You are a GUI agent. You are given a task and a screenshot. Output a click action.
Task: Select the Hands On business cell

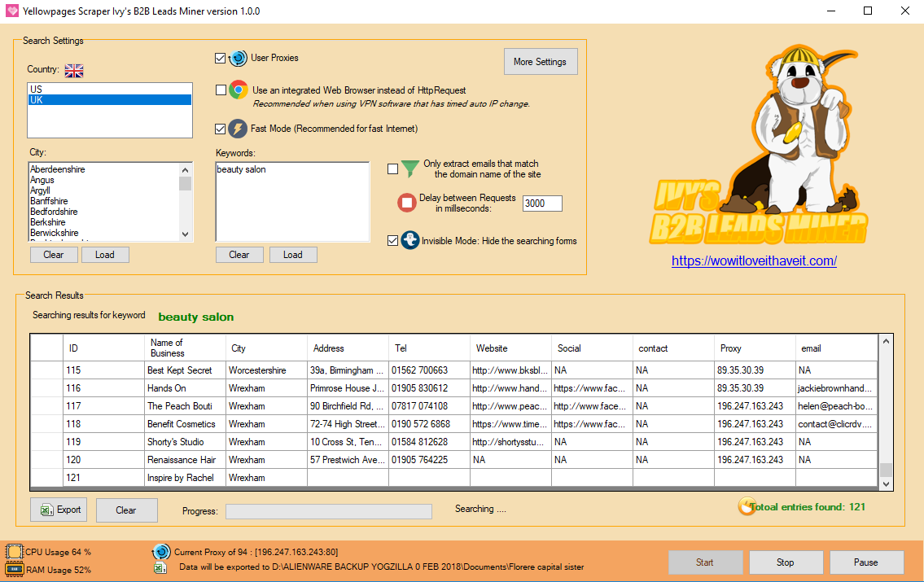[x=185, y=388]
